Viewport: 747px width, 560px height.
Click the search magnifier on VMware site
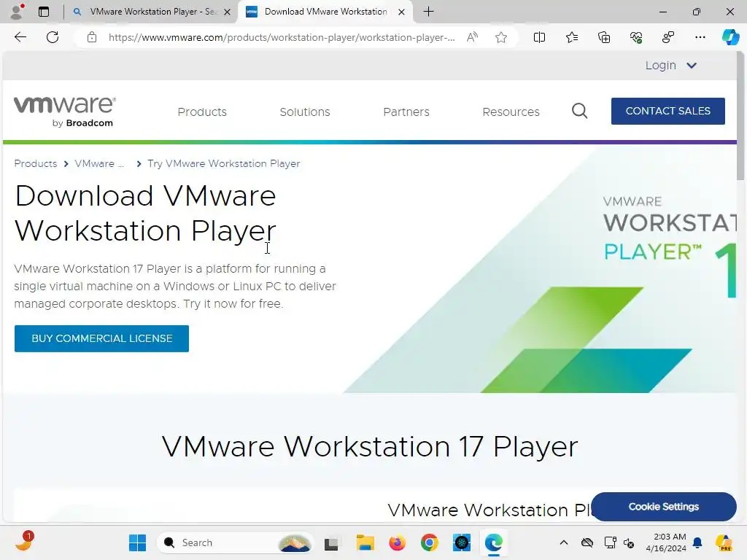pyautogui.click(x=579, y=111)
